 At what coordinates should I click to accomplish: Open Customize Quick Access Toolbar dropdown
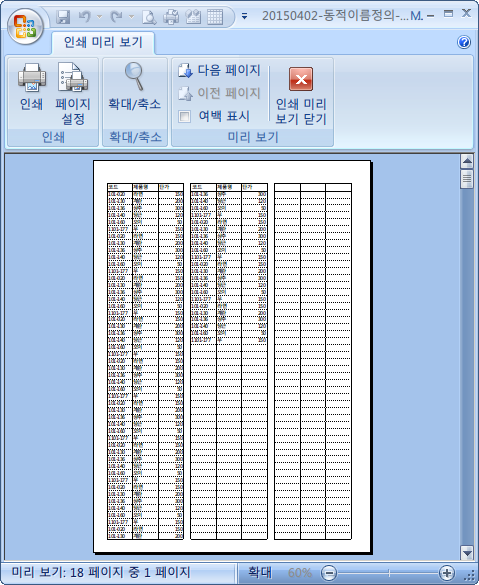tap(244, 16)
